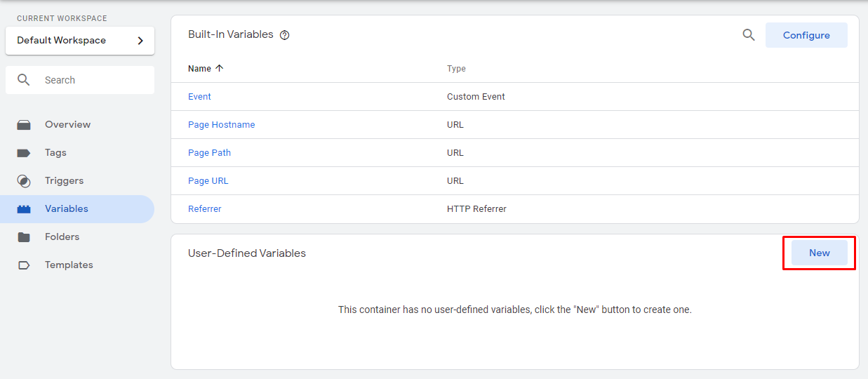Image resolution: width=868 pixels, height=379 pixels.
Task: Open the Page Hostname variable
Action: (222, 125)
